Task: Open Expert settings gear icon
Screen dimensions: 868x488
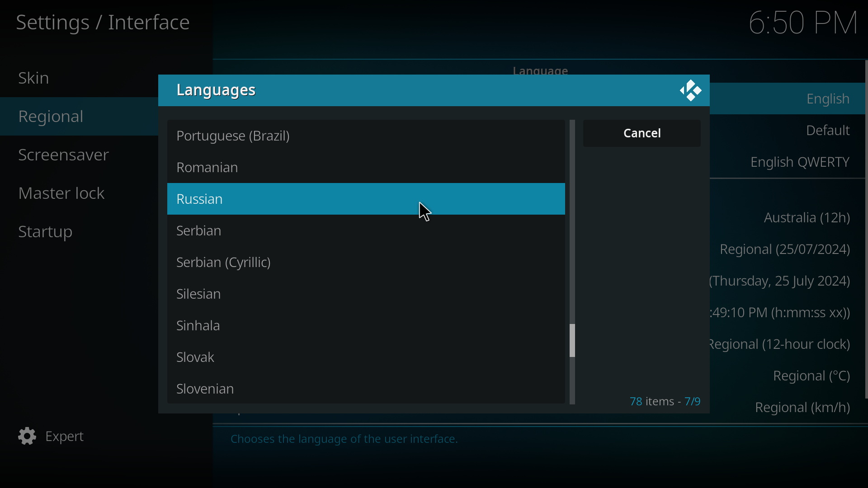Action: 28,436
